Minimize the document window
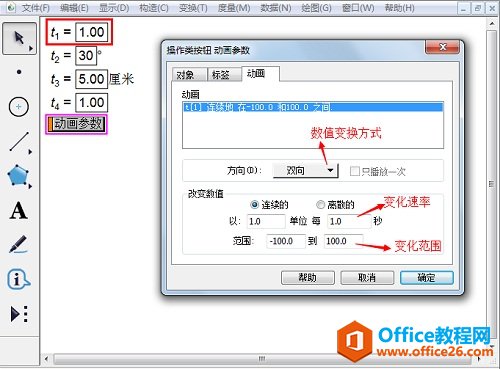500x369 pixels. click(464, 8)
